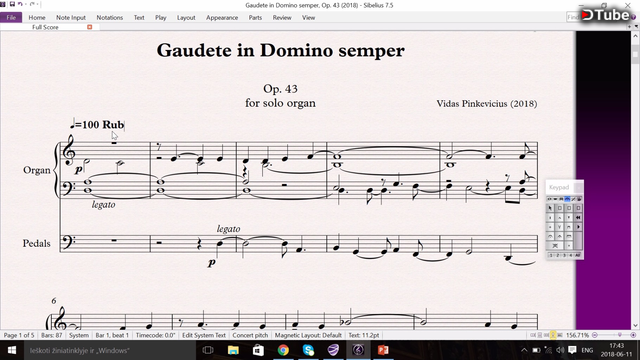Open Google Chrome from the taskbar
The width and height of the screenshot is (640, 360).
[283, 350]
